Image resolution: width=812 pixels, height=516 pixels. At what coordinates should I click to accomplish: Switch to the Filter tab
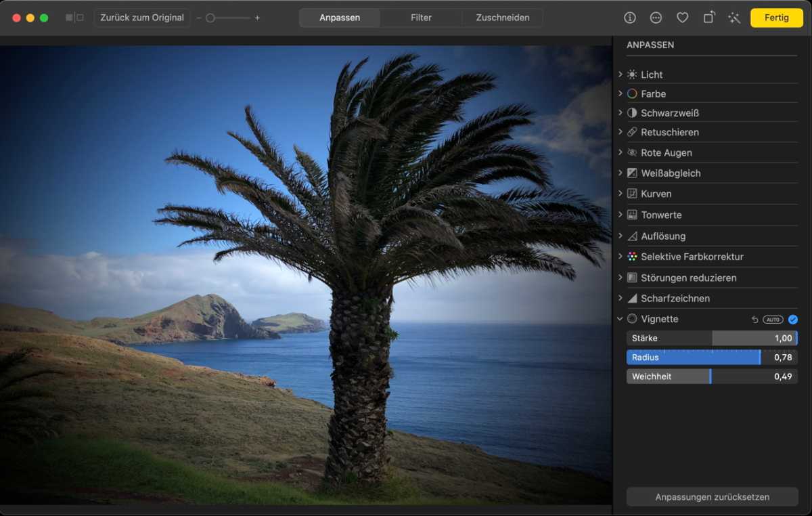(421, 18)
